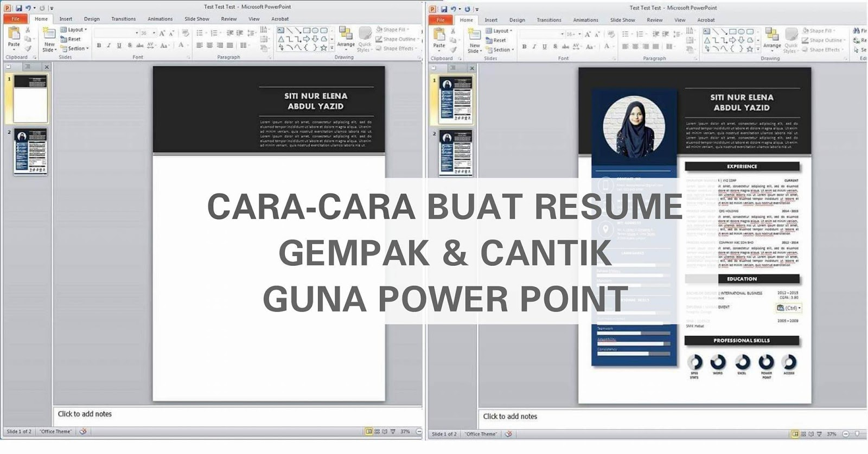Open Acrobat tab in right PowerPoint window
The width and height of the screenshot is (868, 454).
tap(706, 20)
